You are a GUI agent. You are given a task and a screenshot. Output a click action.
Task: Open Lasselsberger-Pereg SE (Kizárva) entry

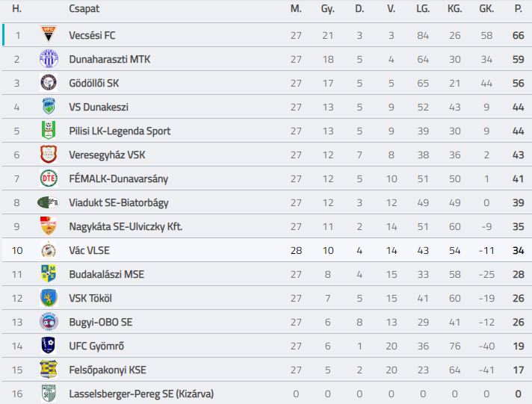pyautogui.click(x=141, y=394)
